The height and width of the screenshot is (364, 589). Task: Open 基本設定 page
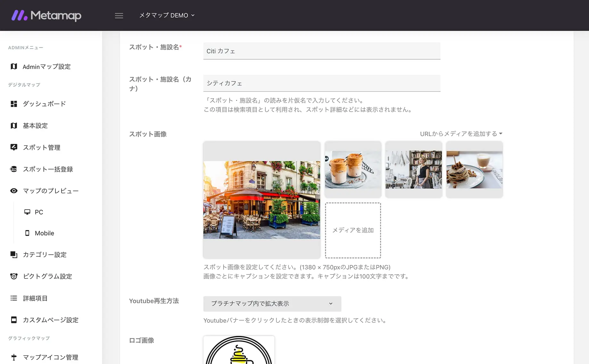[35, 126]
